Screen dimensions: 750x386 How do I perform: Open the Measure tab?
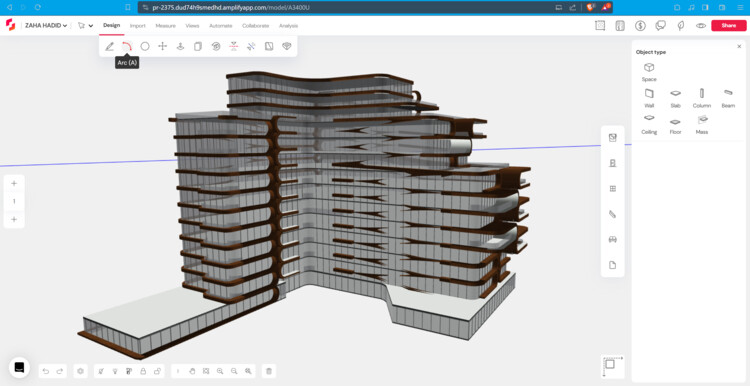click(165, 26)
